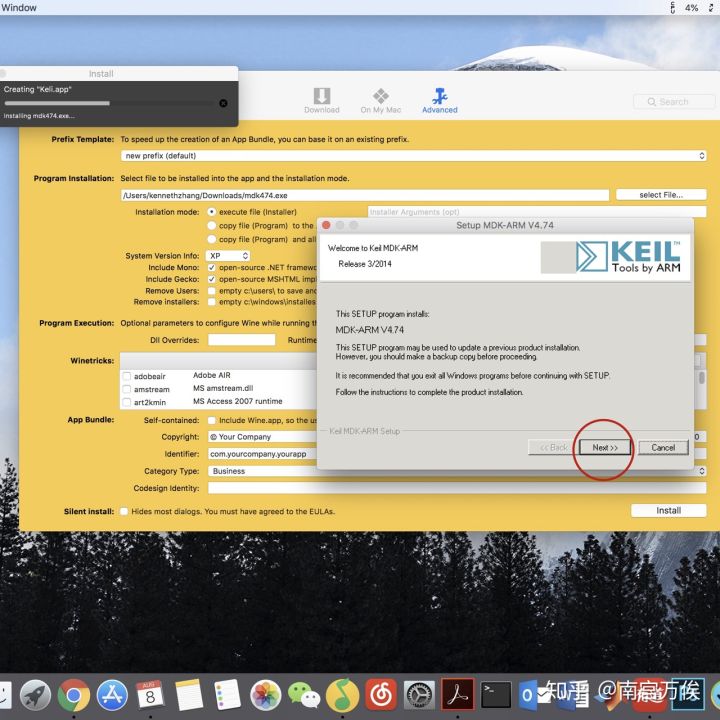Launch Google Chrome from the Dock
Image resolution: width=720 pixels, height=720 pixels.
click(x=73, y=695)
